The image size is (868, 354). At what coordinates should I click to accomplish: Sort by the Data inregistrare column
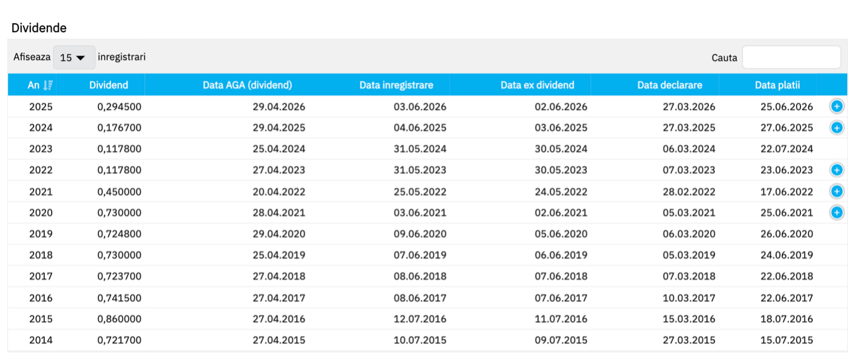pyautogui.click(x=396, y=85)
